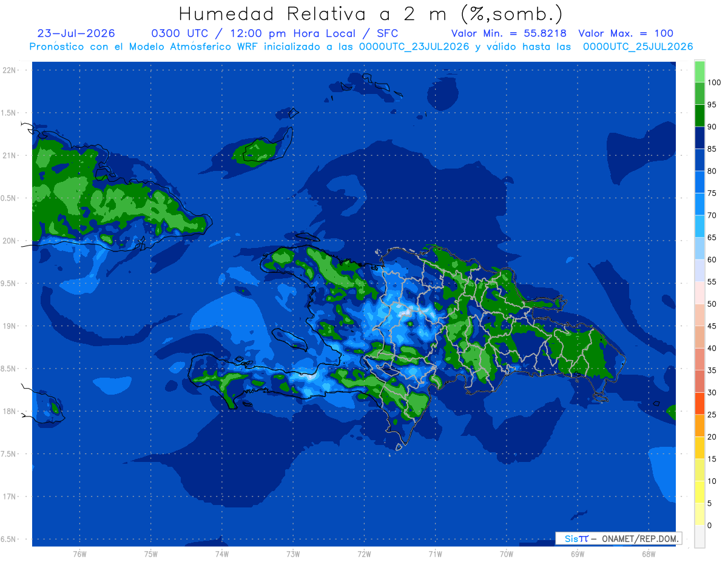Click the "20N" latitude label

(x=9, y=241)
